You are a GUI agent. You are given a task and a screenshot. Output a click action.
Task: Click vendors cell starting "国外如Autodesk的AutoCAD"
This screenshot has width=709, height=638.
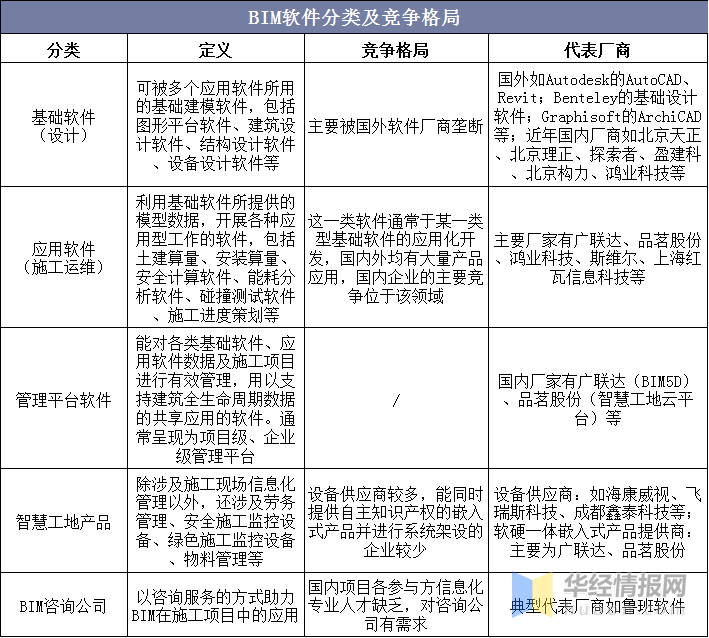[x=598, y=126]
